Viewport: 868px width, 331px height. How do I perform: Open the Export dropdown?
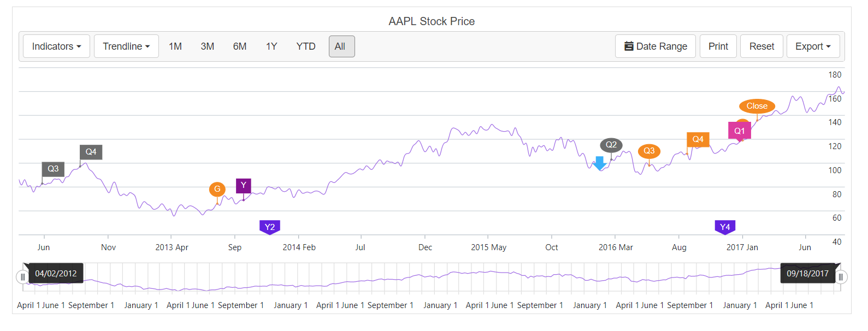point(813,46)
